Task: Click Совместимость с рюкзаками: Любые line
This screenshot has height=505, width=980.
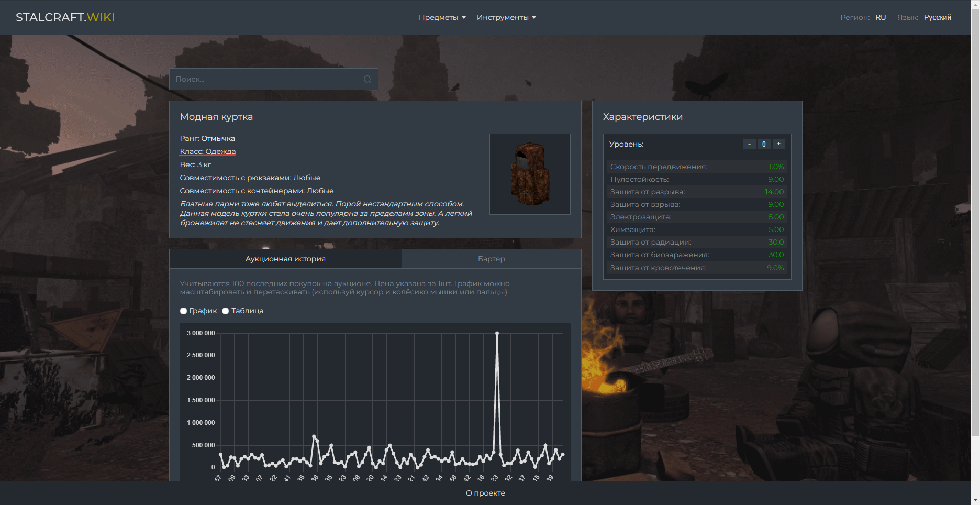Action: [250, 178]
